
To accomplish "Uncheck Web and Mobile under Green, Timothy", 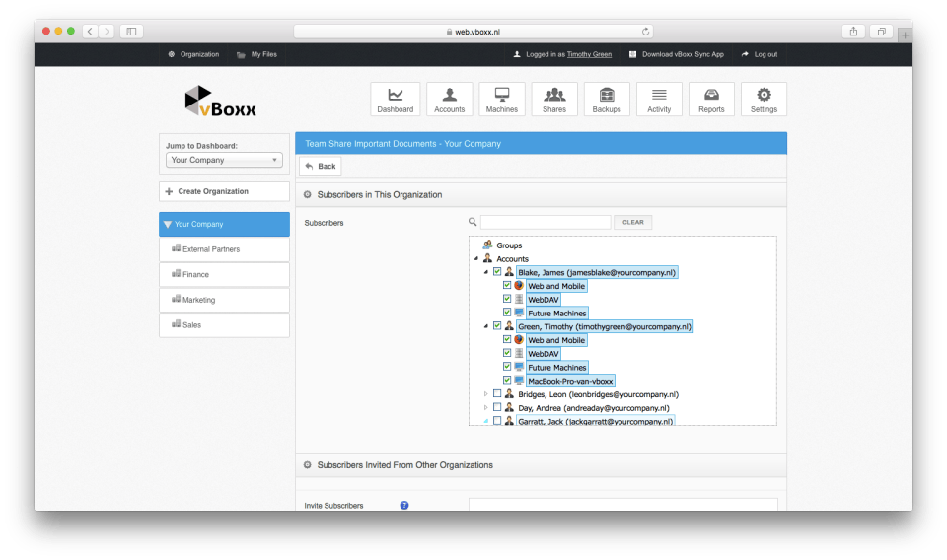I will [507, 340].
